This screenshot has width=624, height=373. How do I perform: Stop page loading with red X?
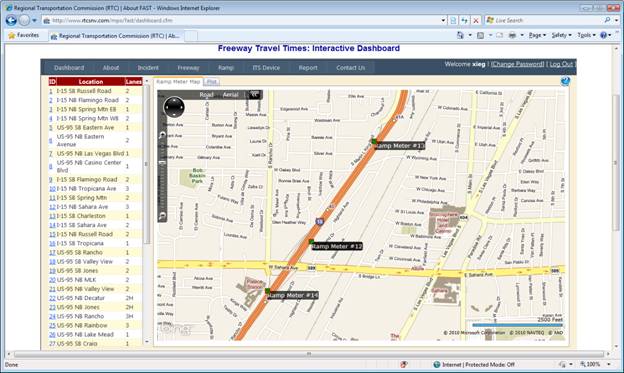pos(476,20)
